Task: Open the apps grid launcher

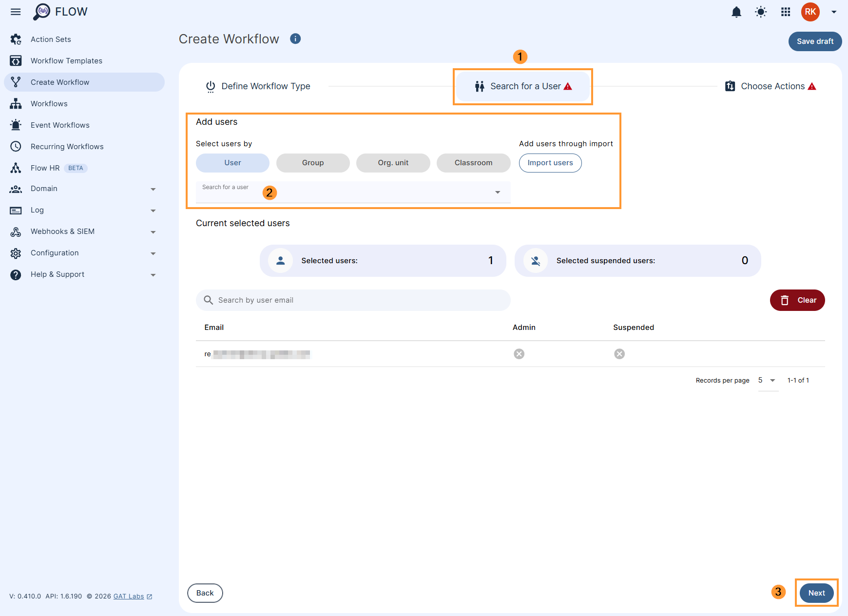Action: [785, 12]
